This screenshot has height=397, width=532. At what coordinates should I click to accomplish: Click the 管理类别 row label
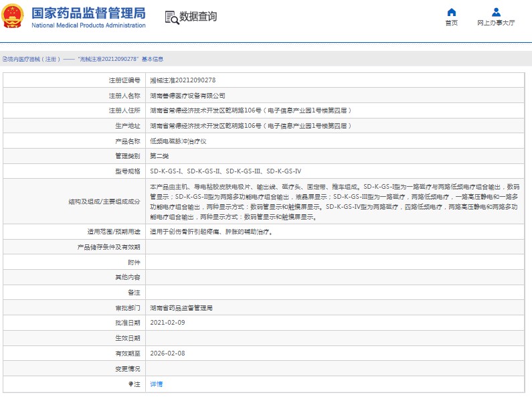pyautogui.click(x=128, y=156)
